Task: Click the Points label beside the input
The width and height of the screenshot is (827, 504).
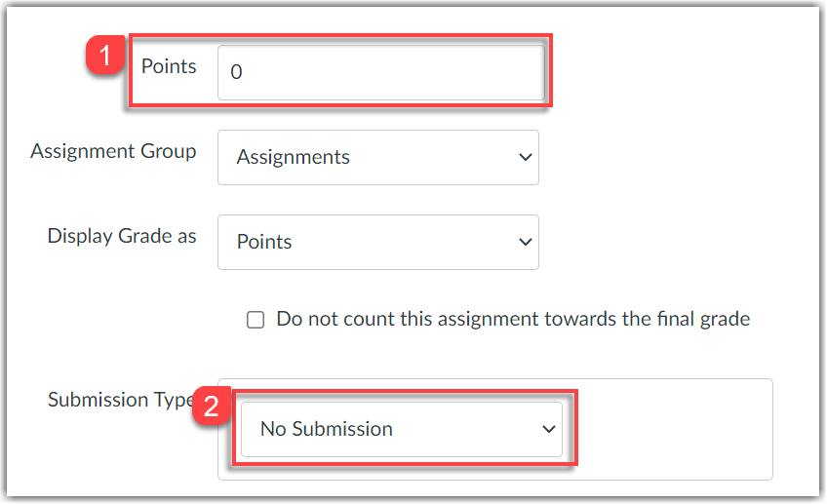Action: pos(169,66)
